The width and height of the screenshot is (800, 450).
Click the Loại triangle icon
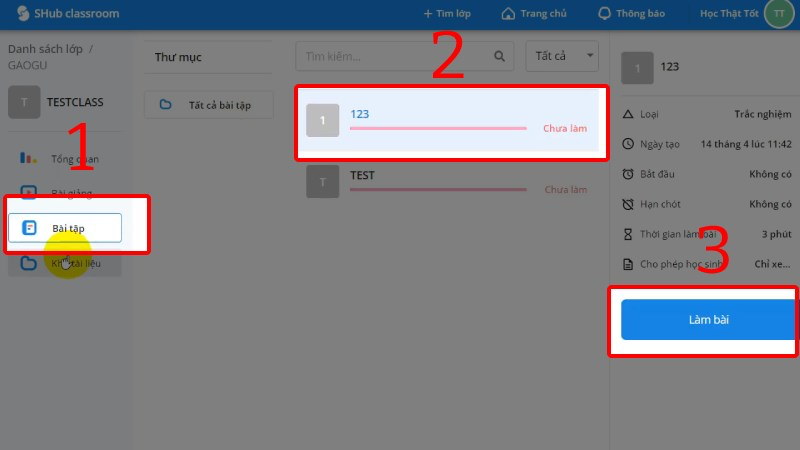click(x=628, y=114)
